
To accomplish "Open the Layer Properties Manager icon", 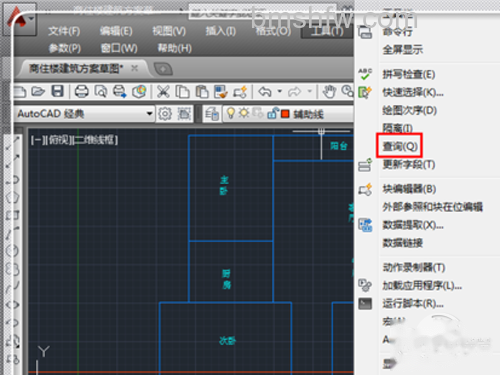I will [212, 114].
